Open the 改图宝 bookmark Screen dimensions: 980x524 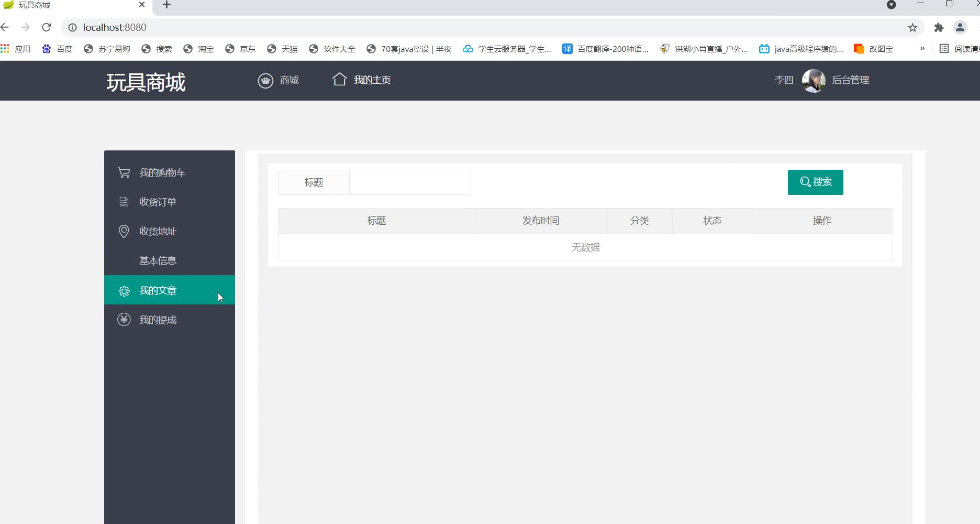click(873, 49)
